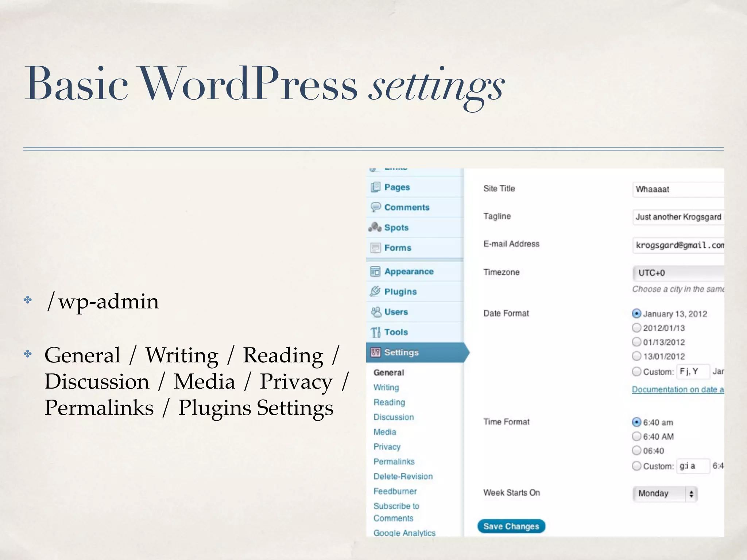Select 6:40 AM uppercase time format
747x560 pixels.
636,436
